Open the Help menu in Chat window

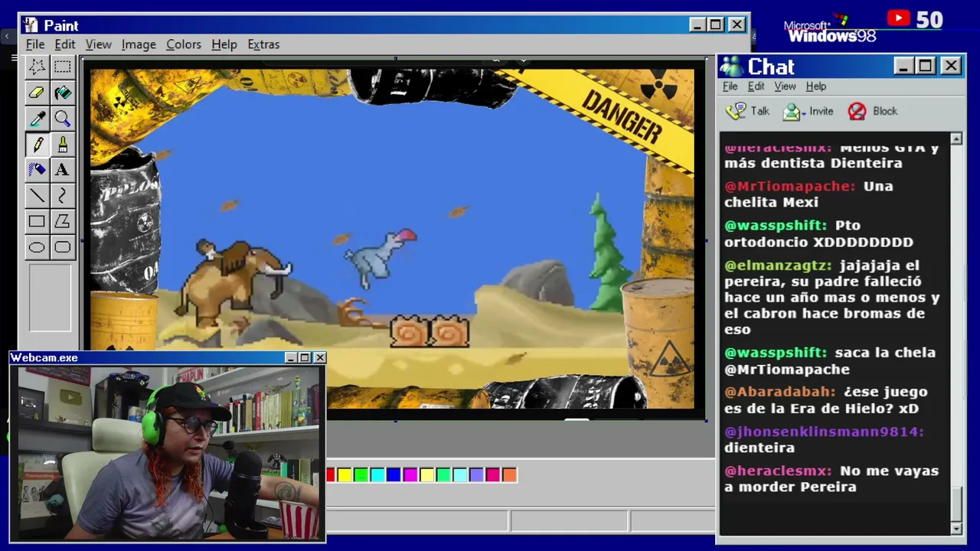[816, 86]
